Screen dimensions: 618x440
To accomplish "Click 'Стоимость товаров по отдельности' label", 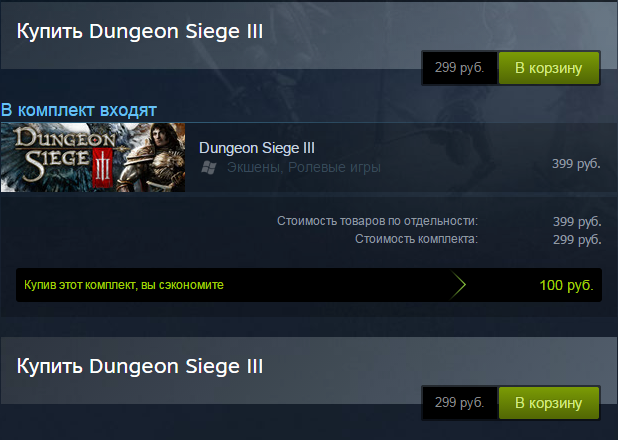I will pyautogui.click(x=377, y=221).
